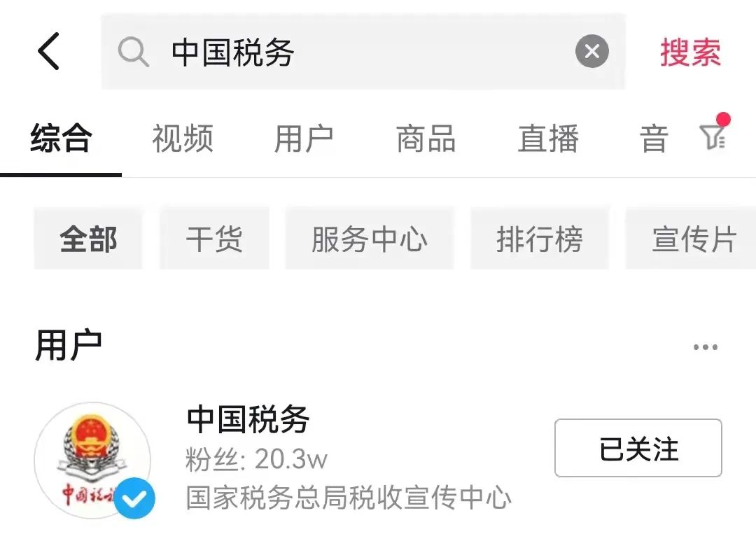Select the 综合 tab
Image resolution: width=756 pixels, height=534 pixels.
61,139
